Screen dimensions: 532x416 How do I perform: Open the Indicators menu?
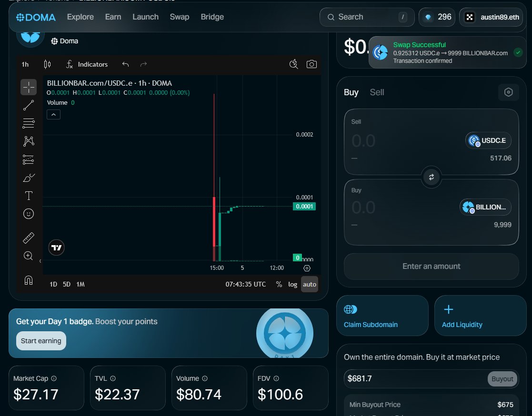(87, 64)
